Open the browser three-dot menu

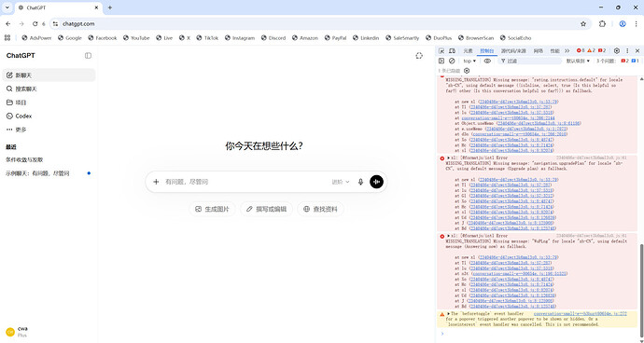(637, 24)
